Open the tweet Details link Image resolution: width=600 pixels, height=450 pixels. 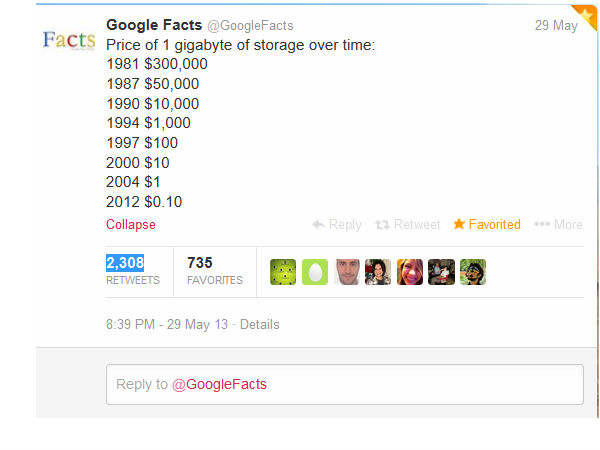click(x=260, y=325)
